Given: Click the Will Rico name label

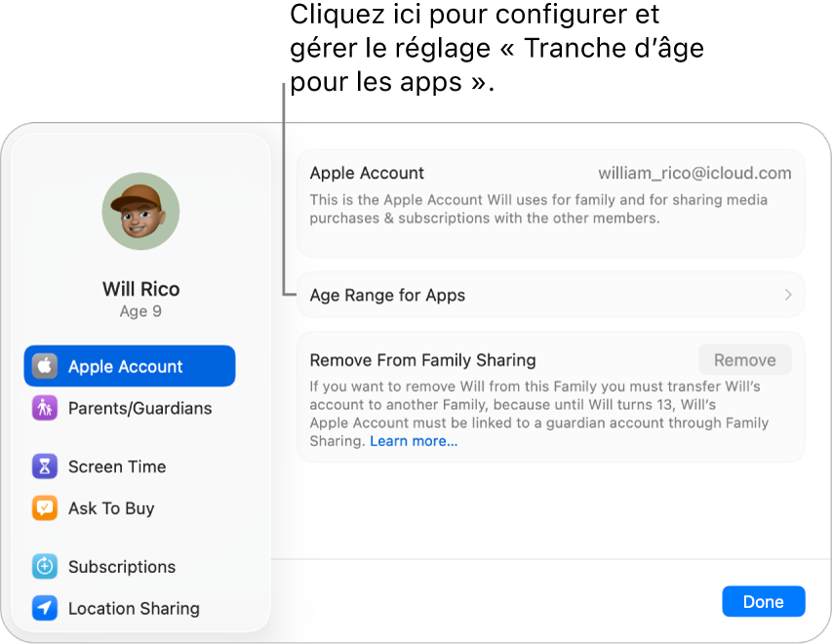Looking at the screenshot, I should (140, 289).
